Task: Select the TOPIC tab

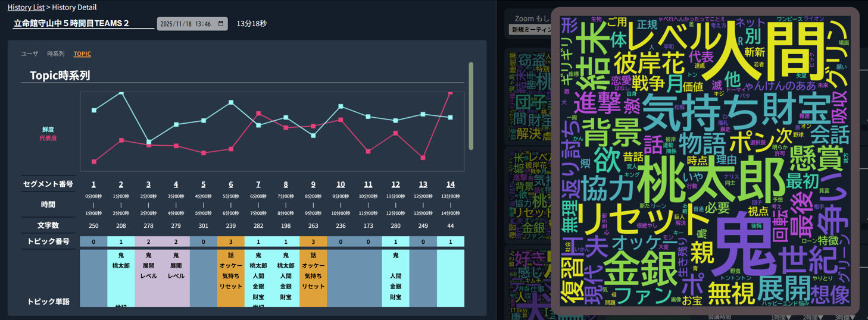Action: coord(82,54)
